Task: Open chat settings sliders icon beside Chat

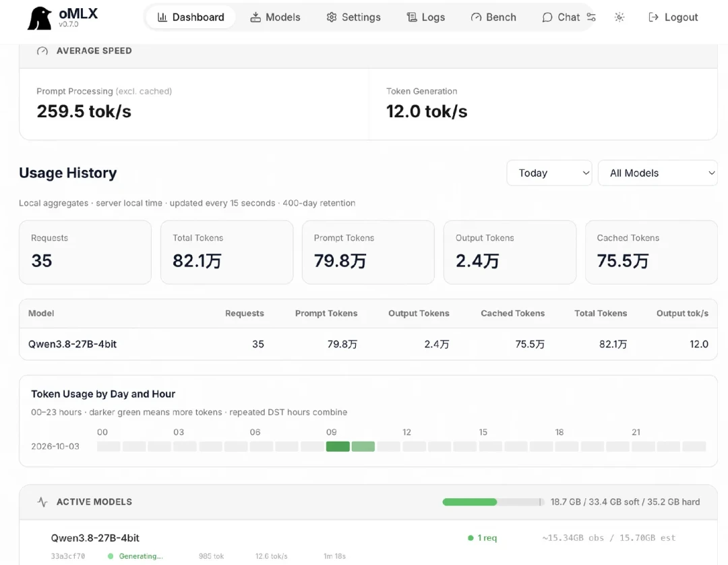Action: point(591,17)
